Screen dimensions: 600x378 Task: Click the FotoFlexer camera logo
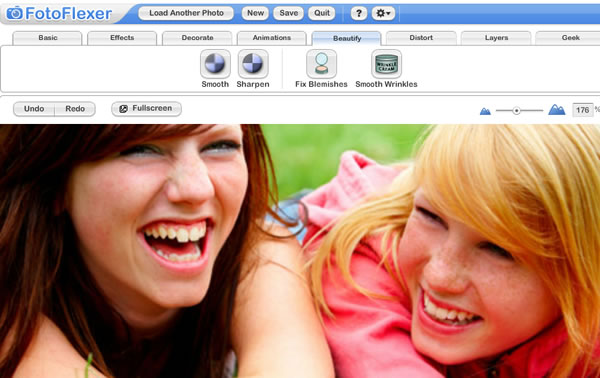(15, 13)
